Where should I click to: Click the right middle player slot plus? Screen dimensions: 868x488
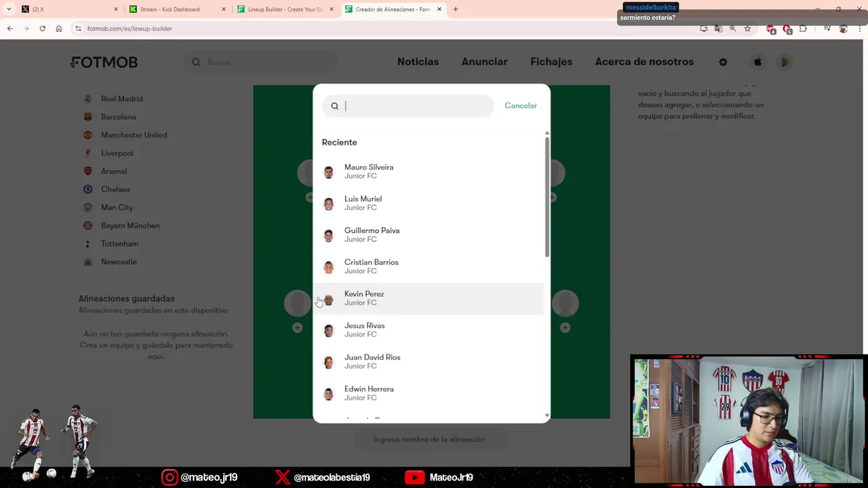pyautogui.click(x=565, y=328)
